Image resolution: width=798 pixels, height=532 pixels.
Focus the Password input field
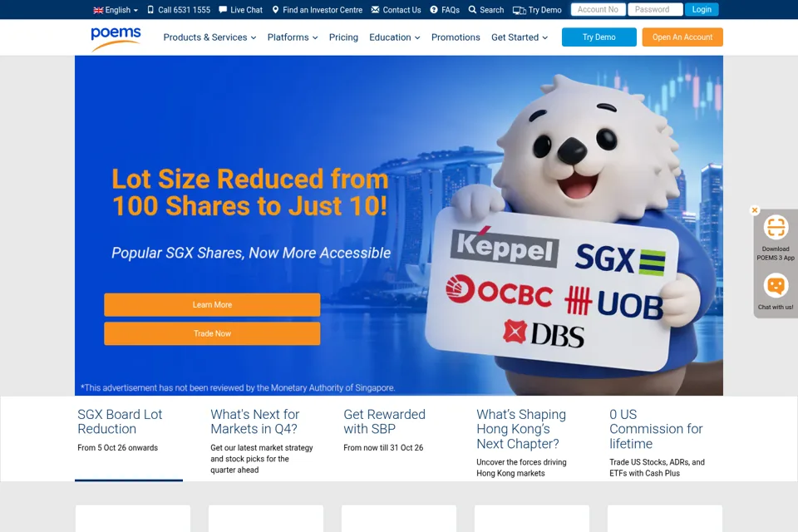tap(655, 10)
